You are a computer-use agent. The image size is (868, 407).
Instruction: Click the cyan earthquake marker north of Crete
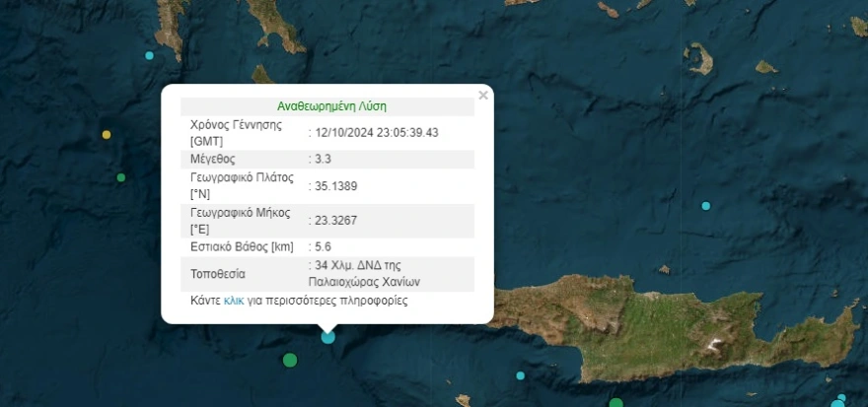705,205
